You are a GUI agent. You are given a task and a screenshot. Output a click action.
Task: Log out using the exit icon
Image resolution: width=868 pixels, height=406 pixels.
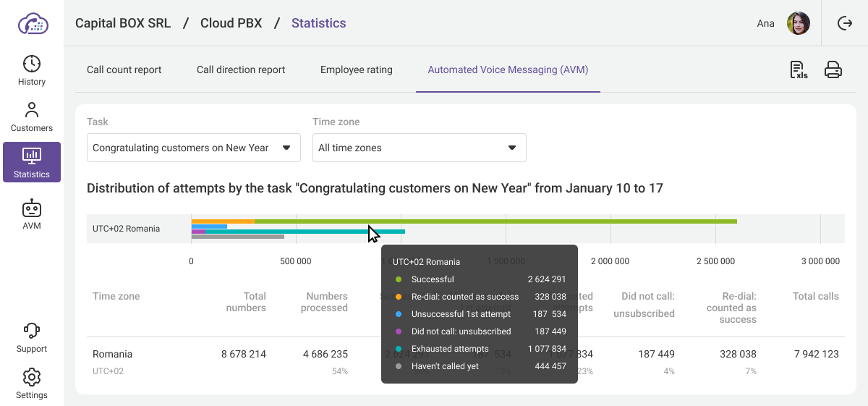point(844,23)
